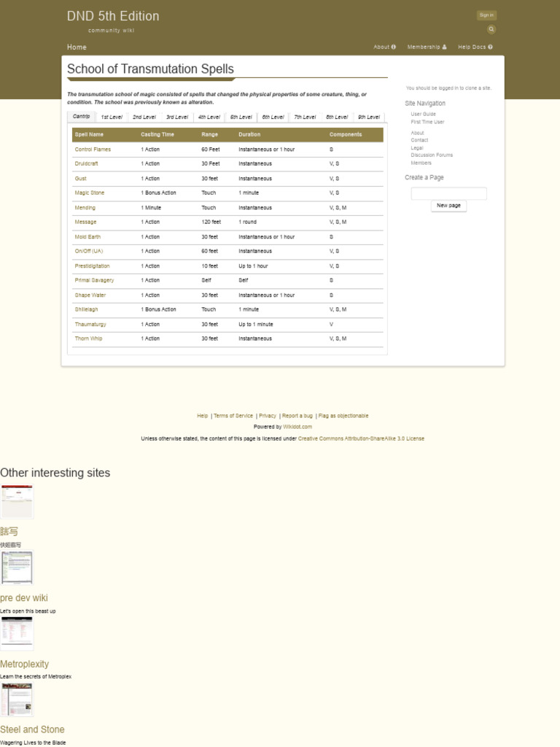560x747 pixels.
Task: Open the Thorn Whip spell link
Action: point(88,338)
